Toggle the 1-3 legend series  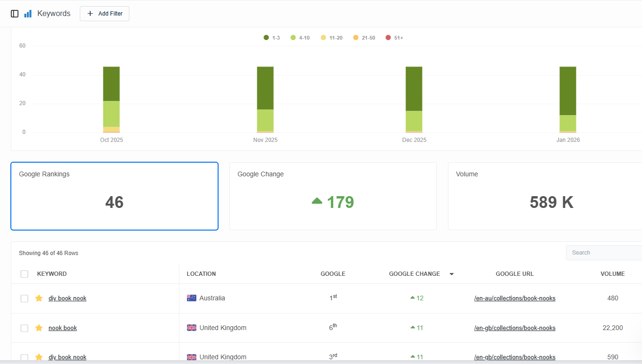tap(272, 38)
